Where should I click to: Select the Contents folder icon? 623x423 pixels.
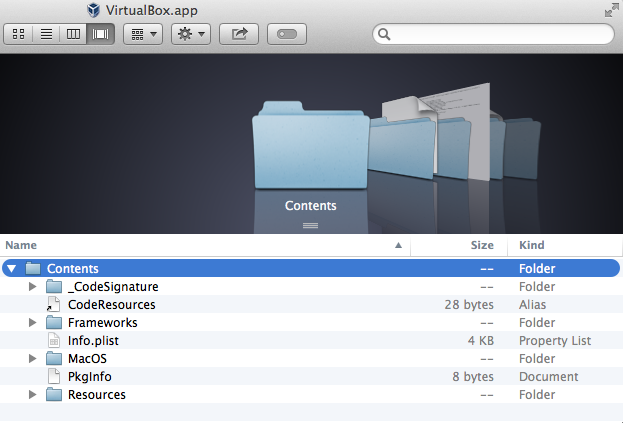(33, 268)
